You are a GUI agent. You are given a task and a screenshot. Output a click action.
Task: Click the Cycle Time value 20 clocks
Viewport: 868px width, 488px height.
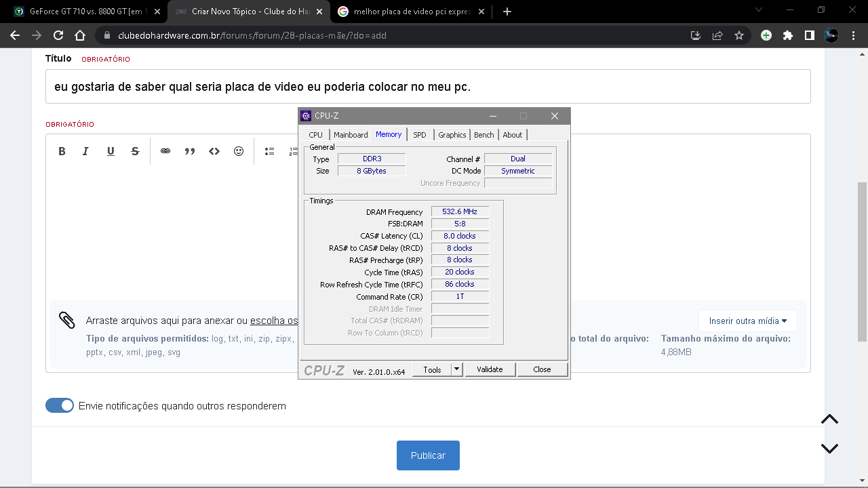click(460, 272)
